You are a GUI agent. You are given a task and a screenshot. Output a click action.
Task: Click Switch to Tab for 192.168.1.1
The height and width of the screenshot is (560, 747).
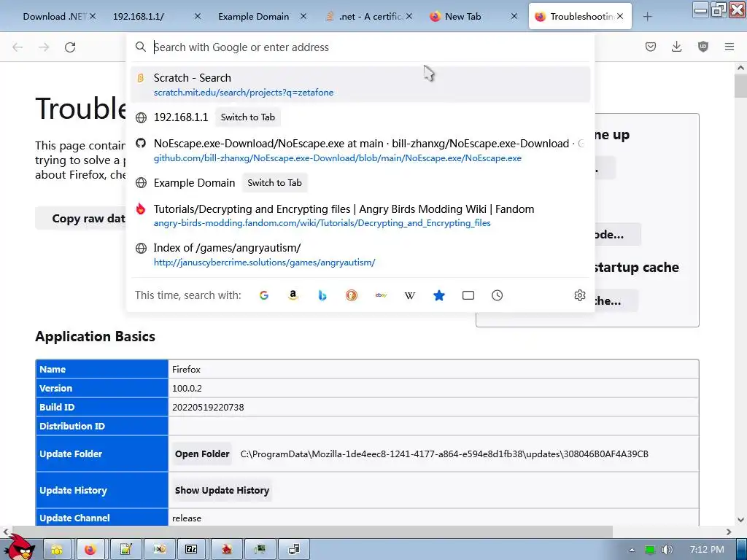(248, 117)
